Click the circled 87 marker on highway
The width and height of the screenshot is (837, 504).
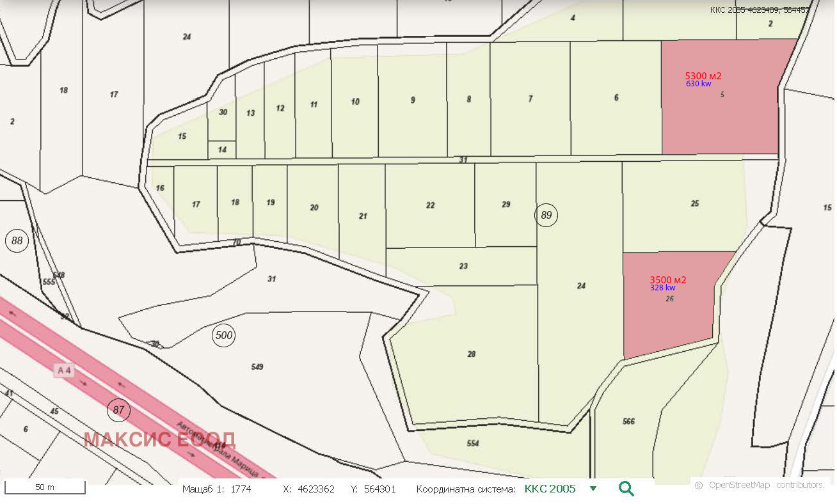[118, 409]
